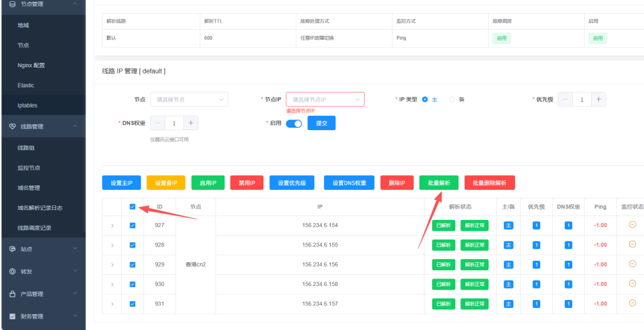Open the 节点 selection dropdown
Image resolution: width=644 pixels, height=330 pixels.
(x=189, y=99)
